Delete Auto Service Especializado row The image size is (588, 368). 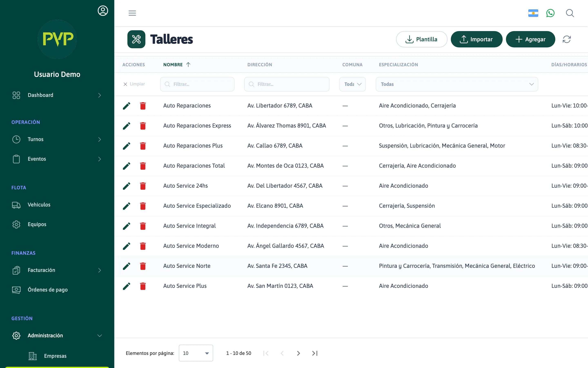coord(143,206)
